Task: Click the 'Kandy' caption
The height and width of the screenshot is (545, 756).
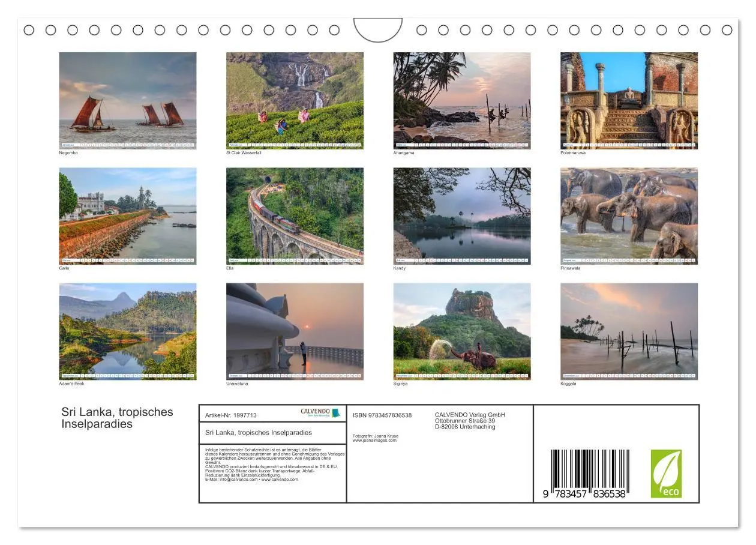Action: [x=400, y=268]
